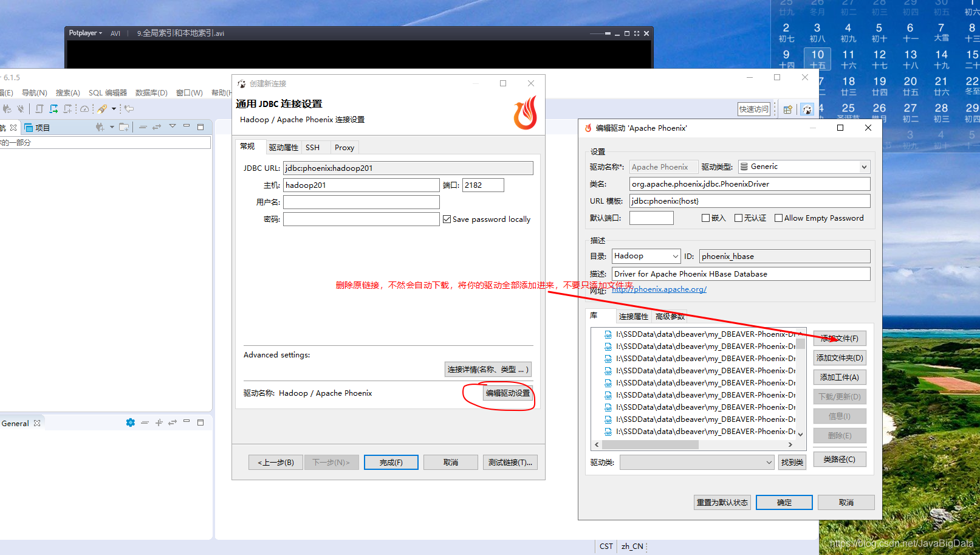This screenshot has width=980, height=555.
Task: Click the 类名 PhoenixDriver field
Action: (750, 184)
